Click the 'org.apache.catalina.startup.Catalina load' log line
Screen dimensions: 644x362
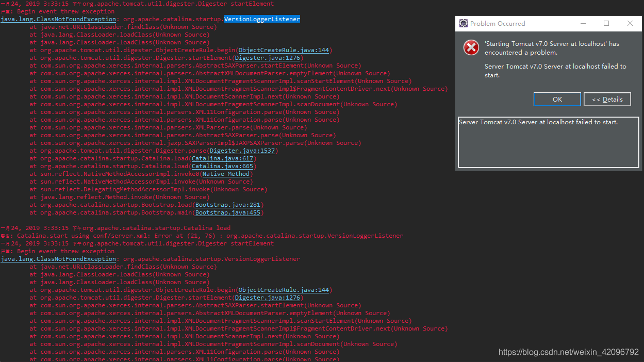(115, 228)
